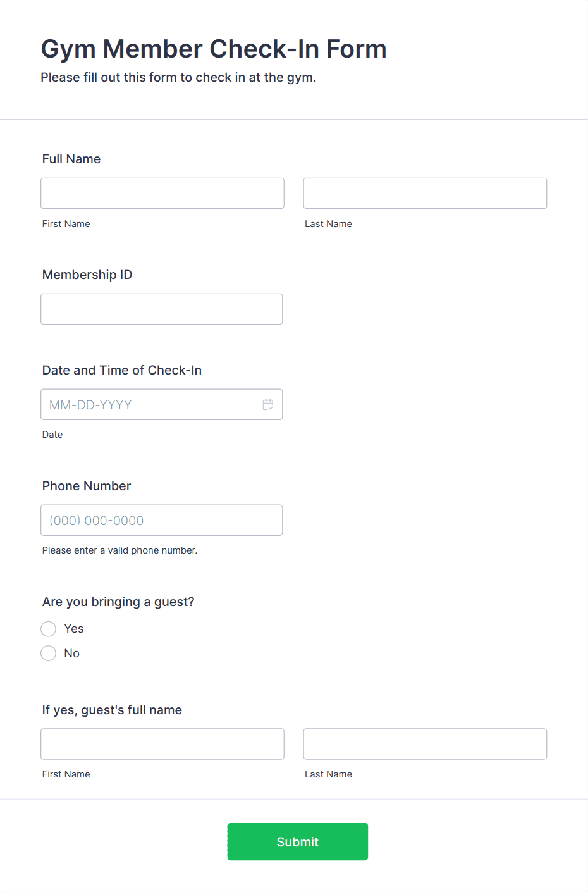Open the calendar picker icon in date field

click(x=268, y=404)
